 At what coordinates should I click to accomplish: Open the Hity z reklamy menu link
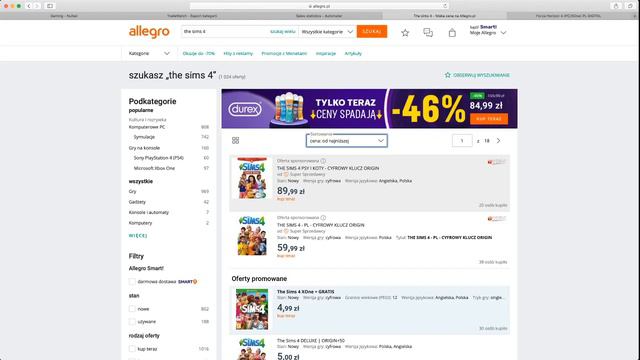[238, 53]
